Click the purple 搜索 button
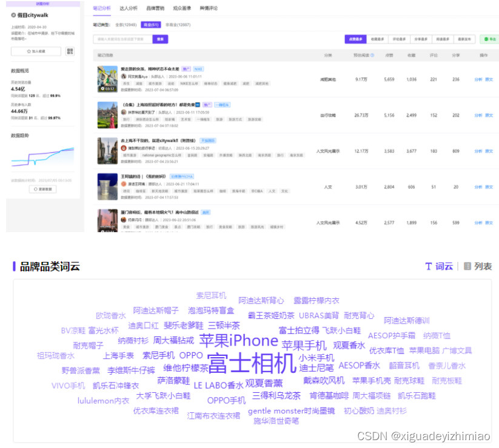This screenshot has width=499, height=448. [x=161, y=39]
